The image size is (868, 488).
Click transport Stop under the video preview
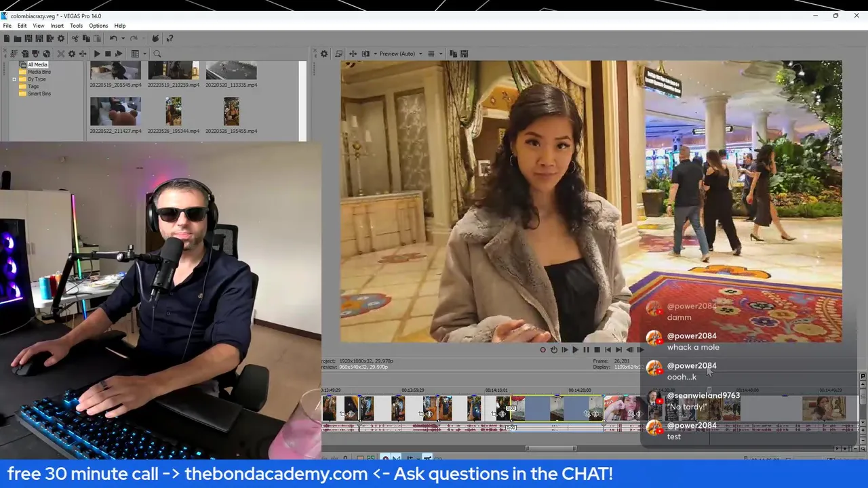pyautogui.click(x=597, y=350)
